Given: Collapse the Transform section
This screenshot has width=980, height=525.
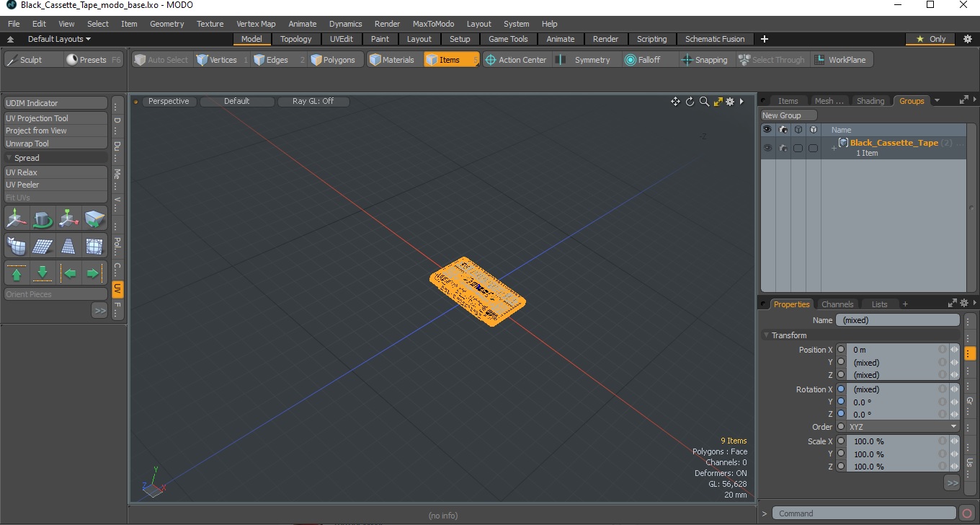Looking at the screenshot, I should tap(766, 335).
